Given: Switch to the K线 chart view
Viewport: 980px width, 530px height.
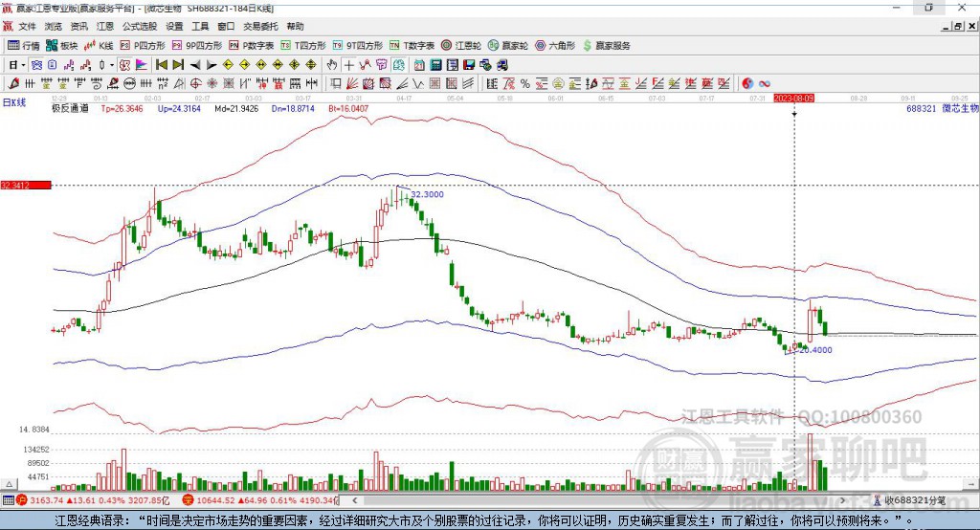Looking at the screenshot, I should (99, 46).
